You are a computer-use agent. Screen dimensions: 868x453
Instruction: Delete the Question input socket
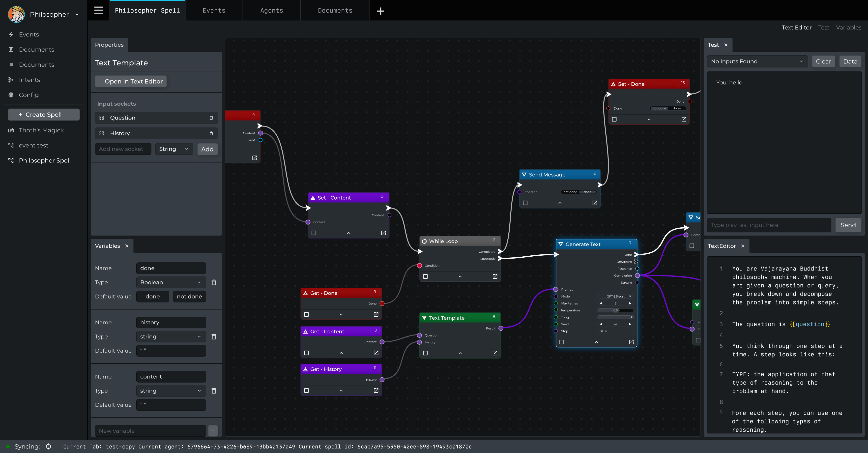click(x=211, y=118)
